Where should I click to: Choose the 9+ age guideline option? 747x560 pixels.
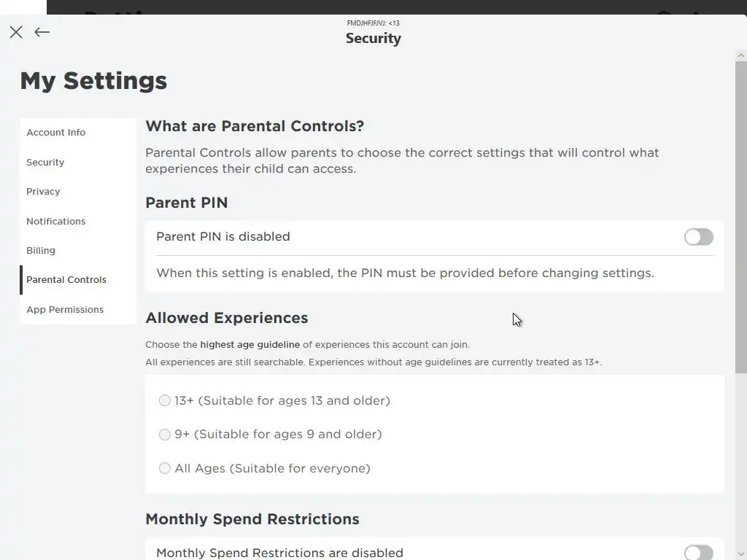[x=165, y=435]
